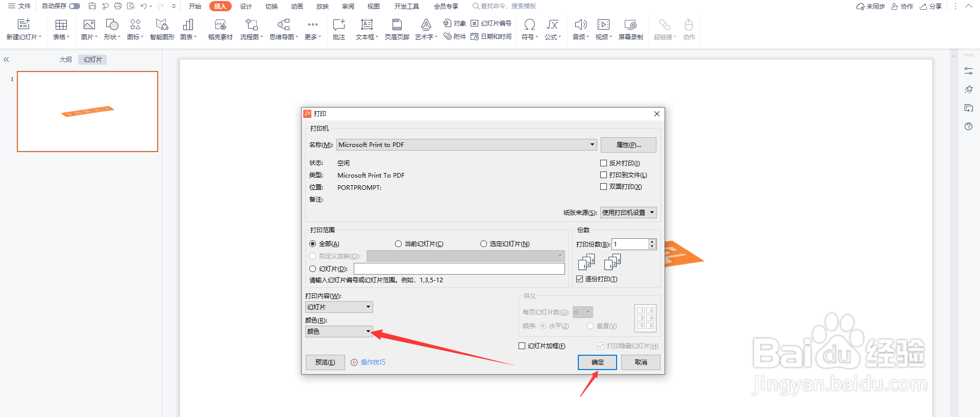
Task: Click the Header and Footer icon
Action: (397, 24)
